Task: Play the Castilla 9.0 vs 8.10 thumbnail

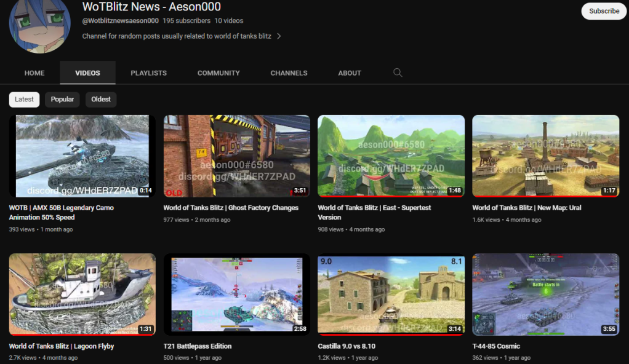Action: pyautogui.click(x=391, y=294)
